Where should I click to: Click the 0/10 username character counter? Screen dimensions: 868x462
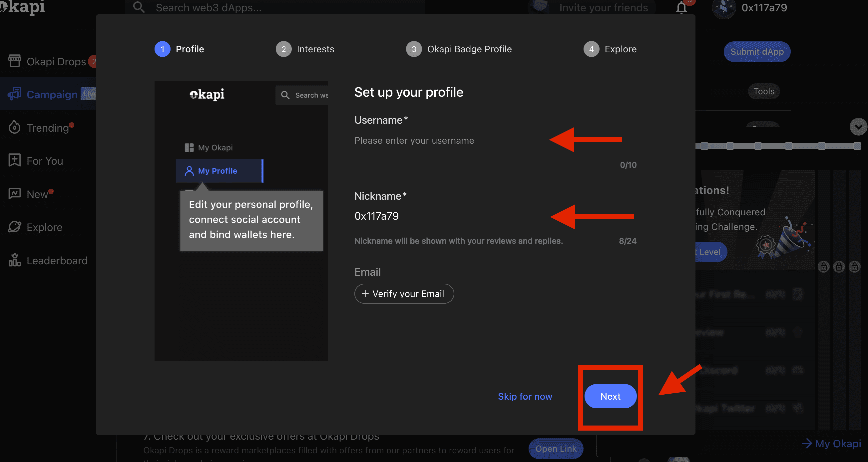click(628, 165)
